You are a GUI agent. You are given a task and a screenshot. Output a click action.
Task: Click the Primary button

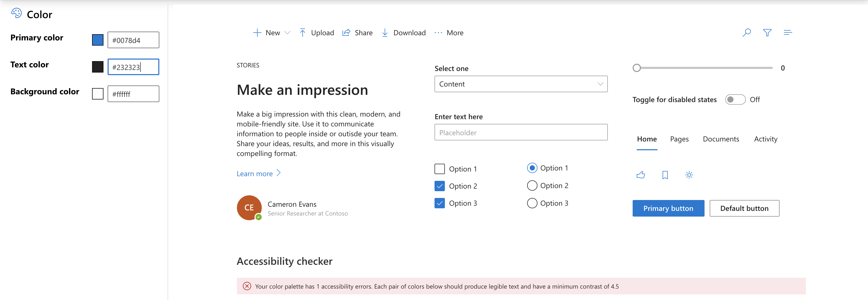pos(668,208)
